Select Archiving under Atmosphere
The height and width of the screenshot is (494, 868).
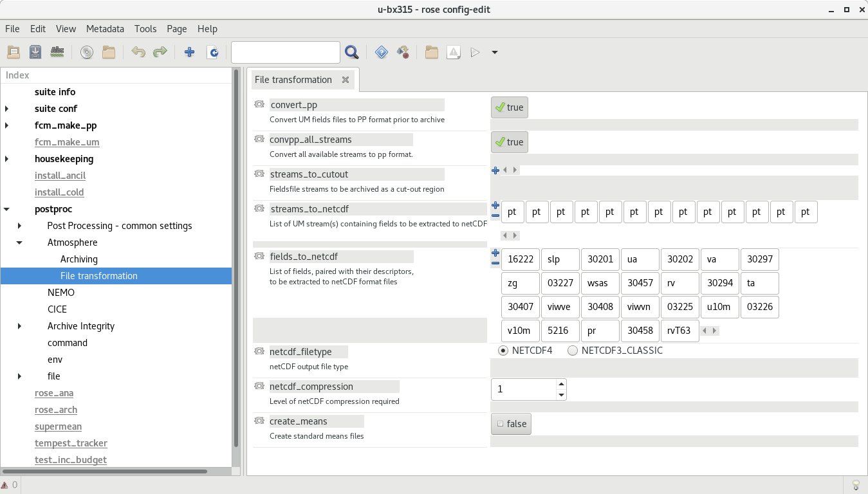79,259
